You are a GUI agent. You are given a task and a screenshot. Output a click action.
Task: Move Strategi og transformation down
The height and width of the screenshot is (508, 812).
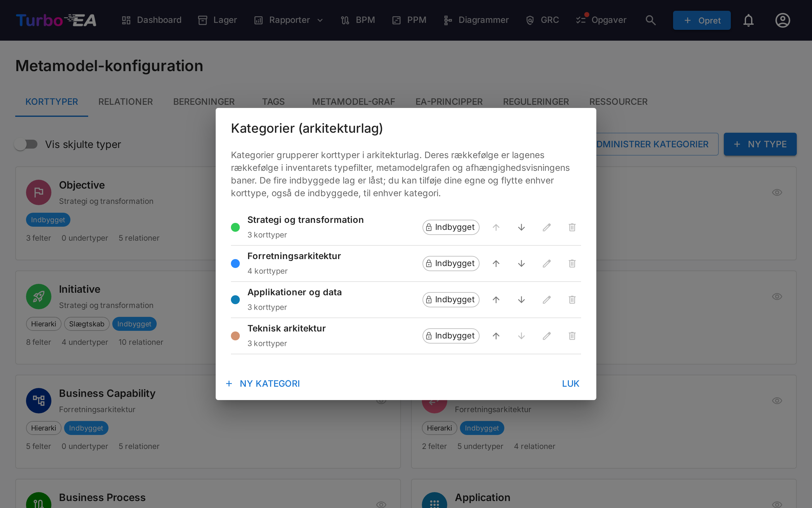[521, 227]
